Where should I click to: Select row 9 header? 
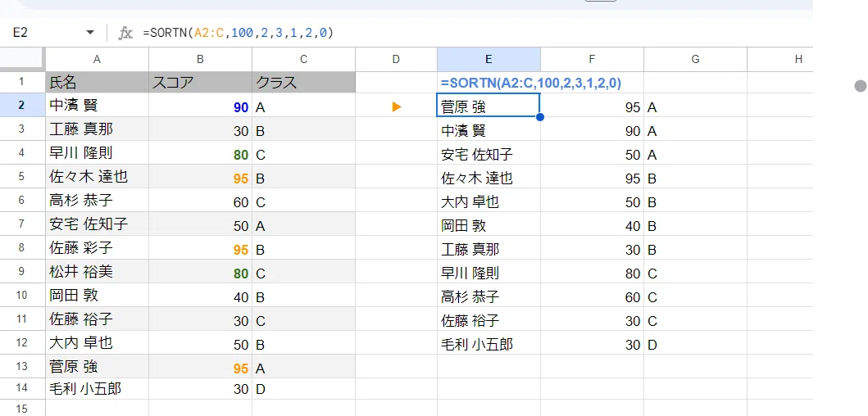[x=23, y=272]
